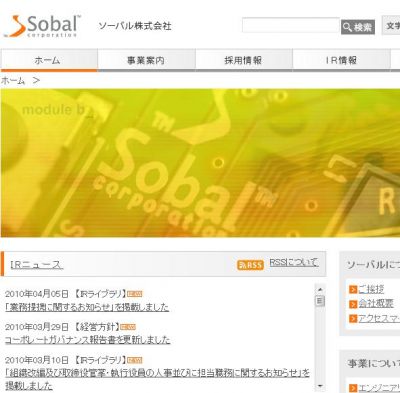Click the orange arrow icon beside アクセスマップ
The width and height of the screenshot is (400, 393).
point(353,319)
